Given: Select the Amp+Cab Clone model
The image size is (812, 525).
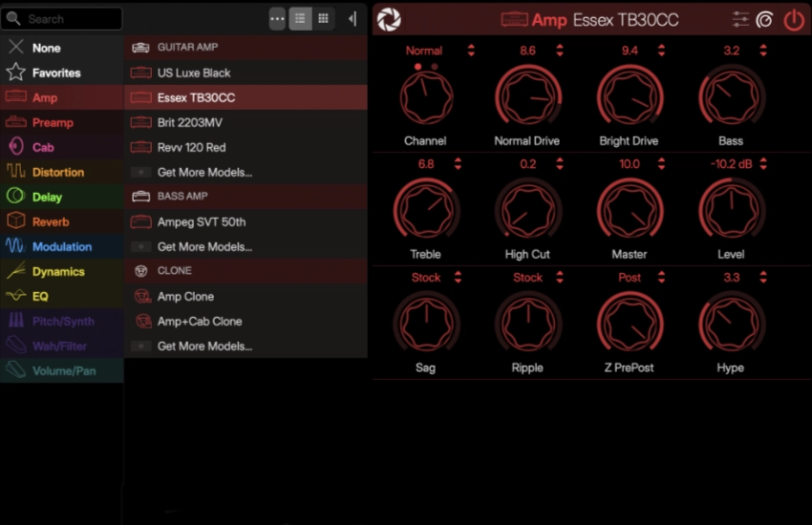Looking at the screenshot, I should tap(246, 321).
